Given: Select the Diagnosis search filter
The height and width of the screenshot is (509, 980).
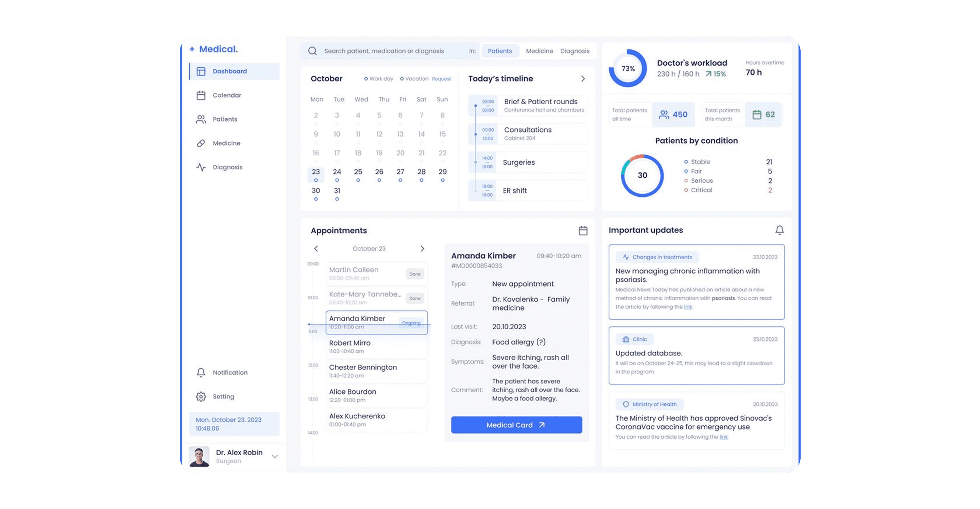Looking at the screenshot, I should pos(575,51).
